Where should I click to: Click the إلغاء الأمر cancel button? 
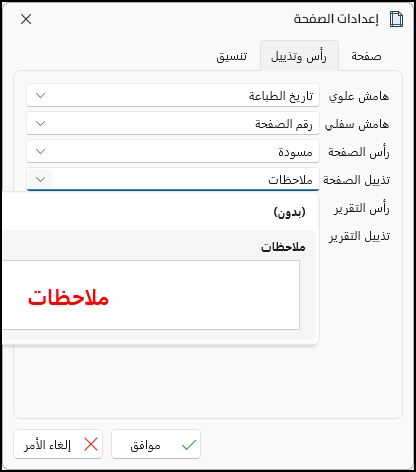pyautogui.click(x=58, y=444)
